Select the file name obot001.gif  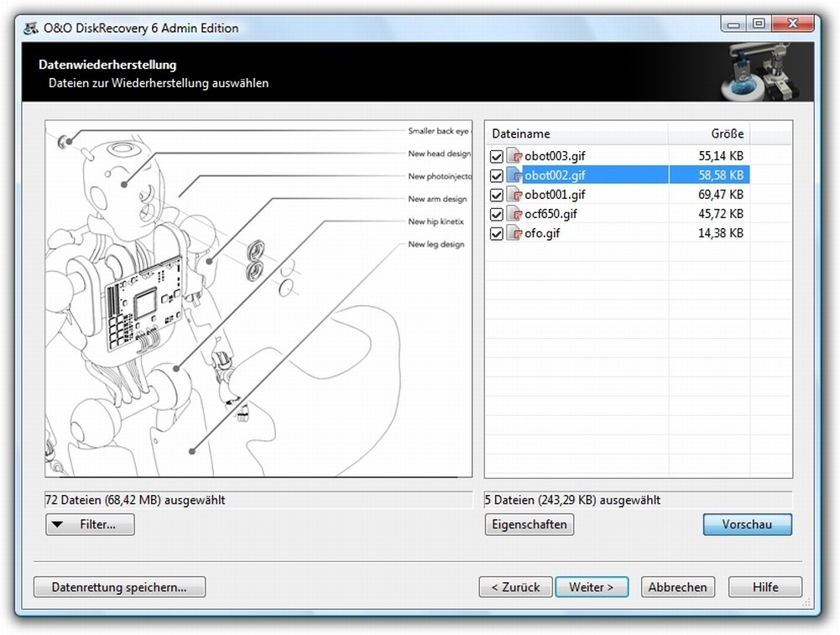(555, 195)
